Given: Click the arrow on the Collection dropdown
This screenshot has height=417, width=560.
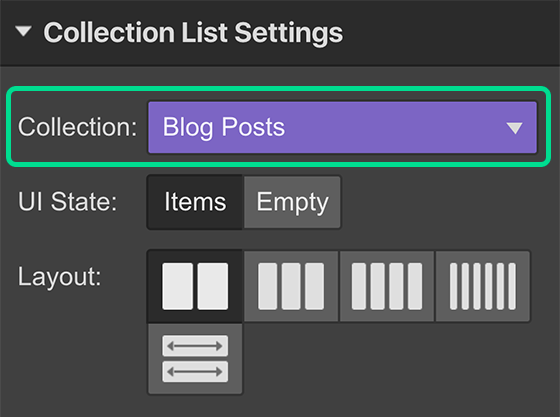Looking at the screenshot, I should click(514, 128).
